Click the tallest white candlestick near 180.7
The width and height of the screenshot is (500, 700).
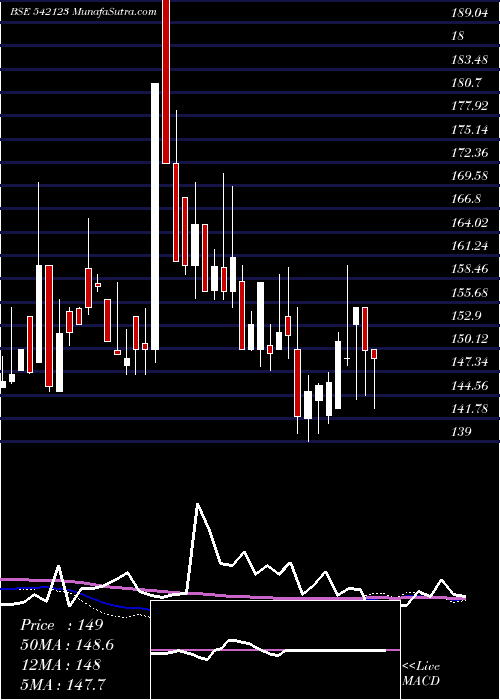155,216
